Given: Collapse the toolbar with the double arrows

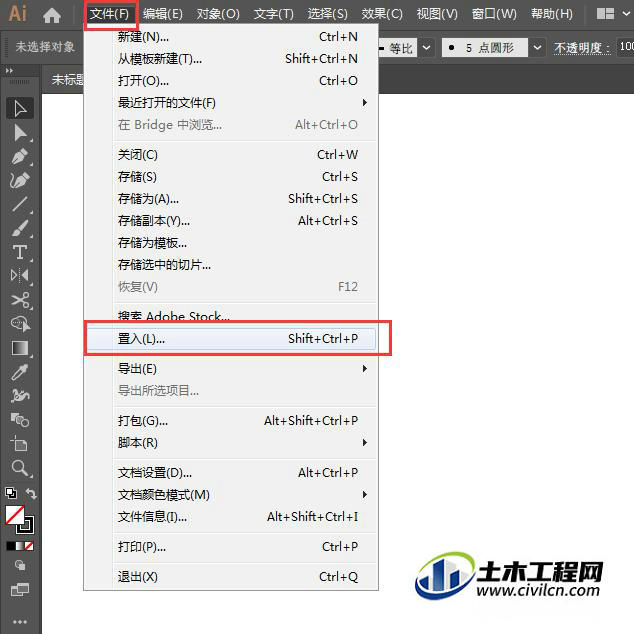Looking at the screenshot, I should [x=9, y=71].
